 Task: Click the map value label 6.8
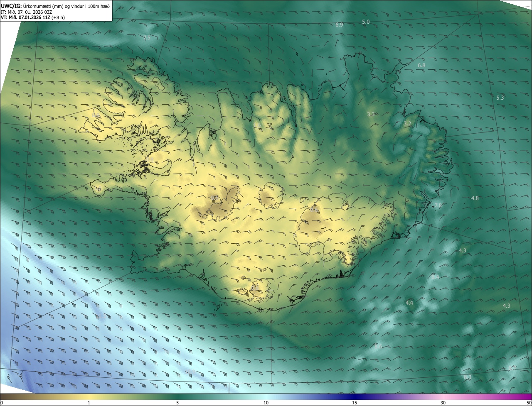[421, 66]
